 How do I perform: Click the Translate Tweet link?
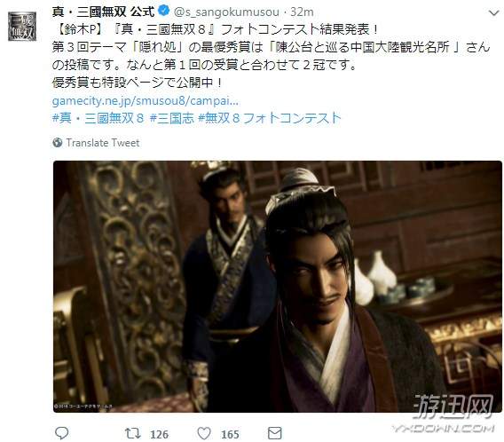tap(103, 142)
